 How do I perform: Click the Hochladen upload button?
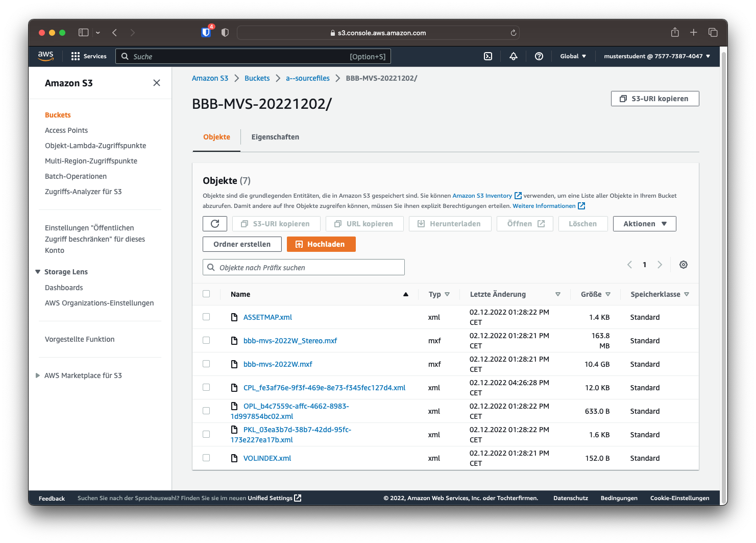[x=321, y=244]
